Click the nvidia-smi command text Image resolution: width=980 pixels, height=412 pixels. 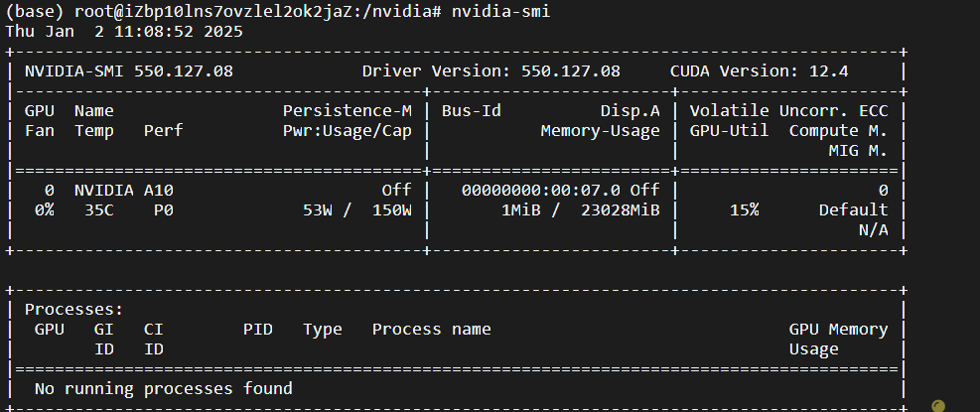pos(500,11)
